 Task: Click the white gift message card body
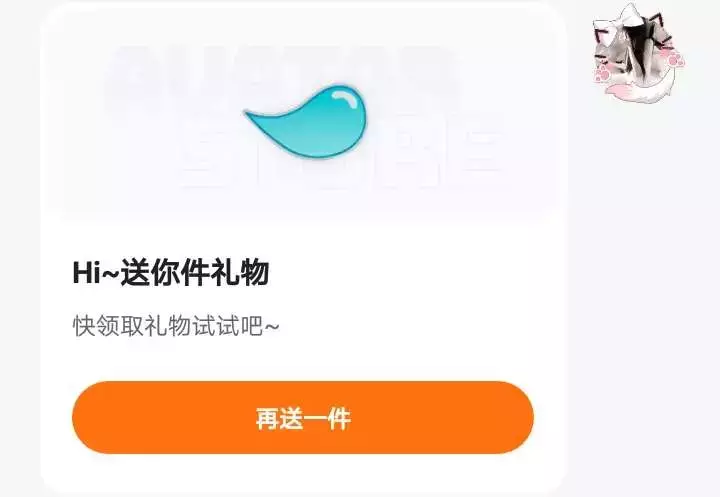point(303,250)
